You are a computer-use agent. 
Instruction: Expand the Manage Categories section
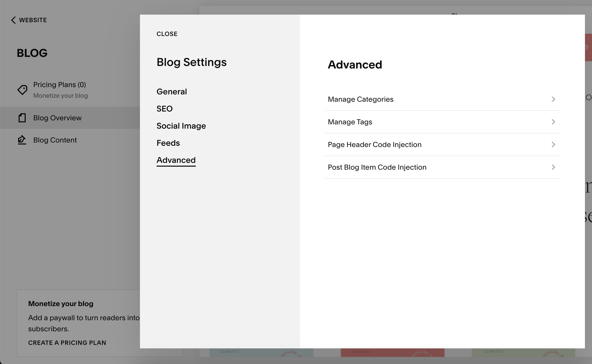click(361, 99)
